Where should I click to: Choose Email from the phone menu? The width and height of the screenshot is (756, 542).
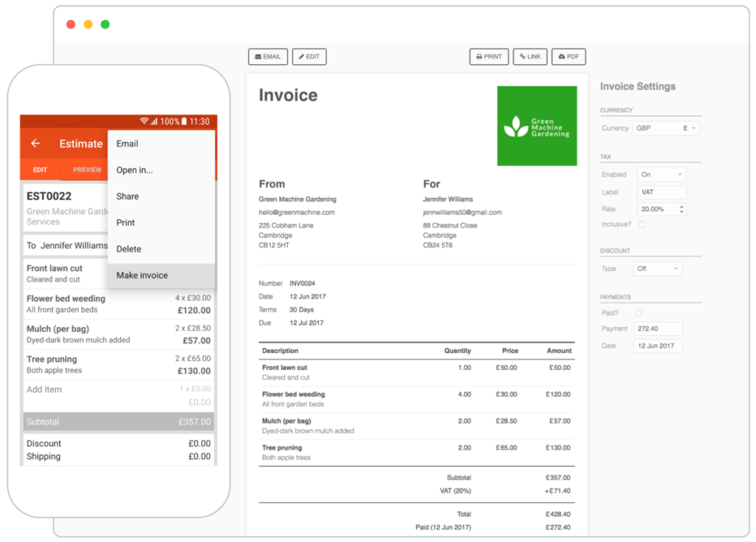(x=161, y=144)
